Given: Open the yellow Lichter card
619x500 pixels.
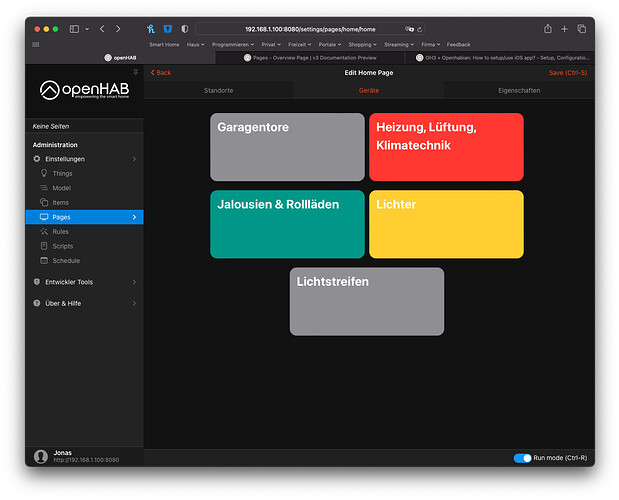Looking at the screenshot, I should point(446,224).
